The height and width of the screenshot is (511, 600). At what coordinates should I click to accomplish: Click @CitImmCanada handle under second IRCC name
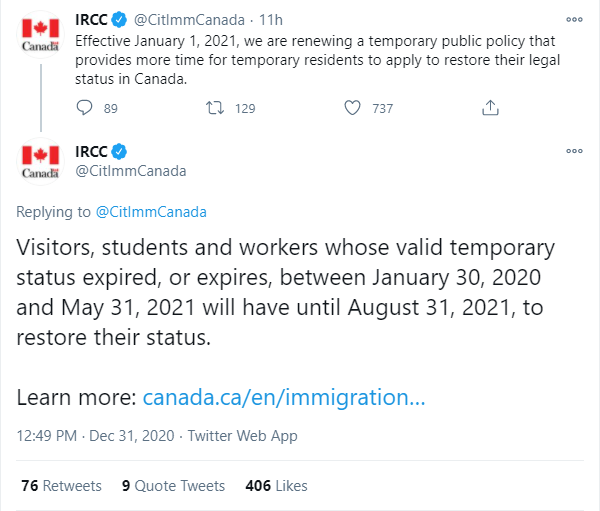tap(131, 170)
